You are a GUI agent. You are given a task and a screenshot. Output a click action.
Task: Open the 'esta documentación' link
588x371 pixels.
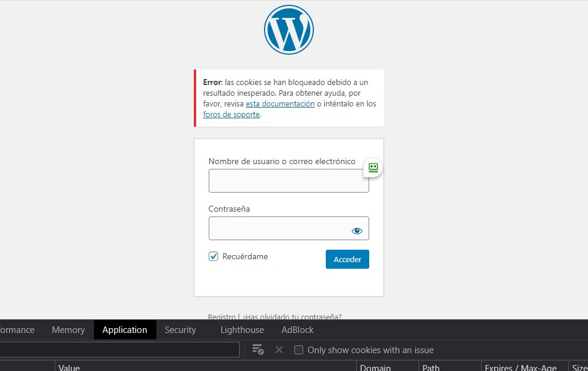coord(280,103)
